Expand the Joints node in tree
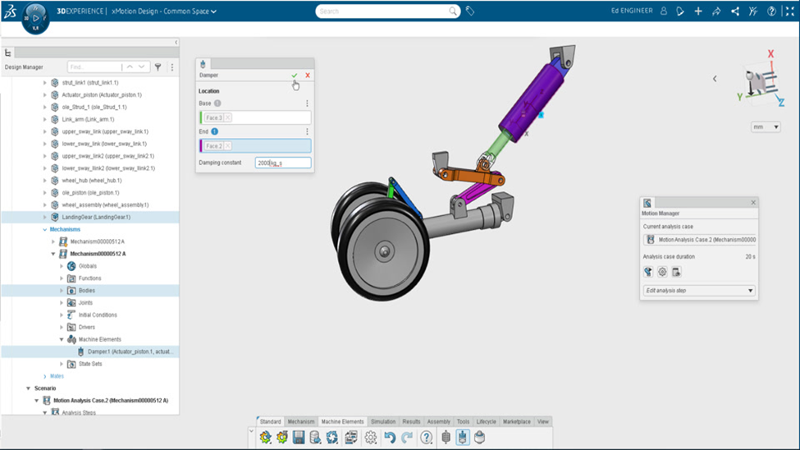 [61, 302]
